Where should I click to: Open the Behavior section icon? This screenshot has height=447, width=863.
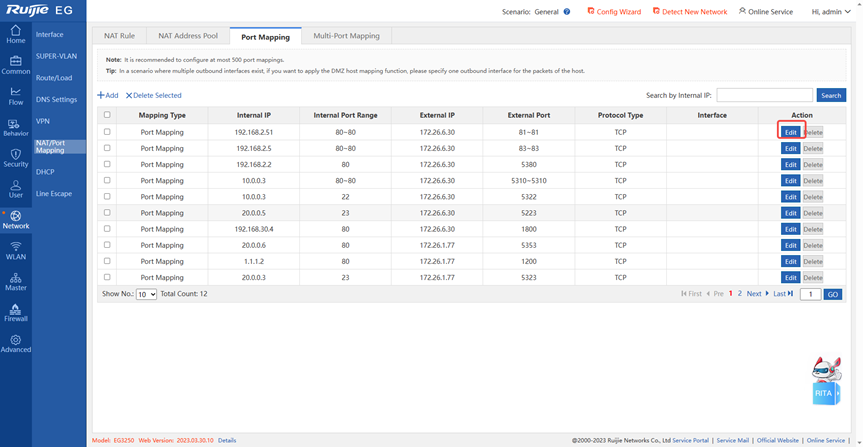click(x=15, y=126)
